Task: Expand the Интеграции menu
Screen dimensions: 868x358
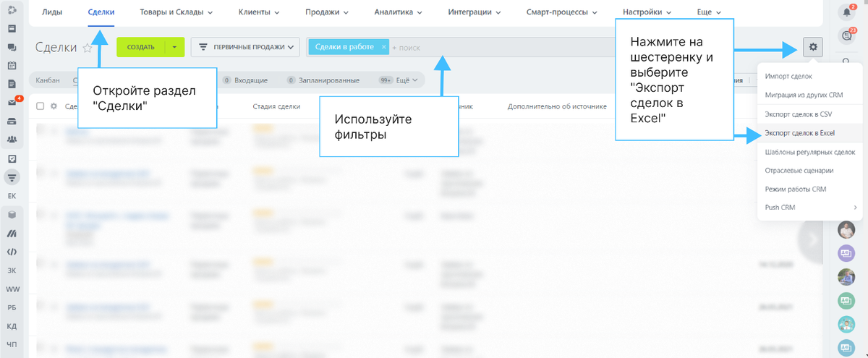Action: (x=475, y=12)
